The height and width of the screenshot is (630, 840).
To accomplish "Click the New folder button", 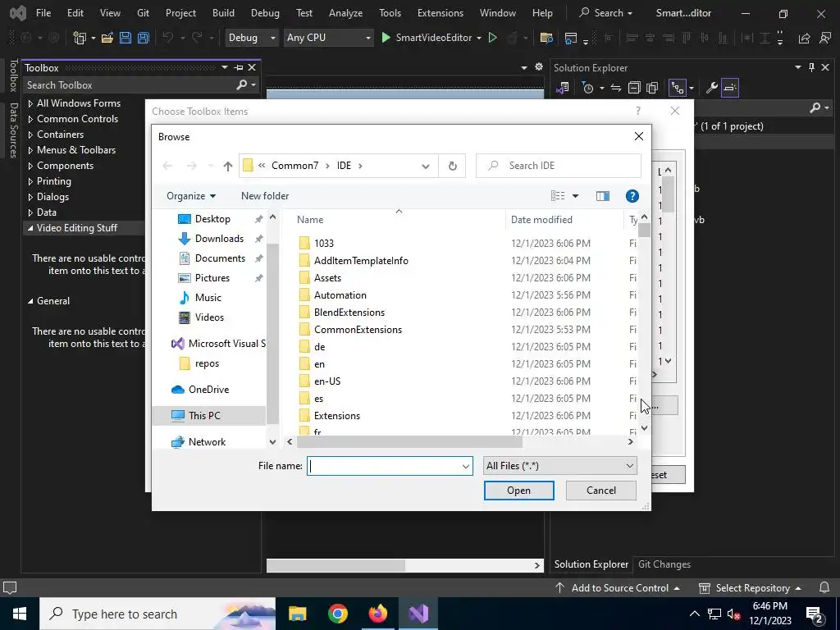I will (x=265, y=196).
